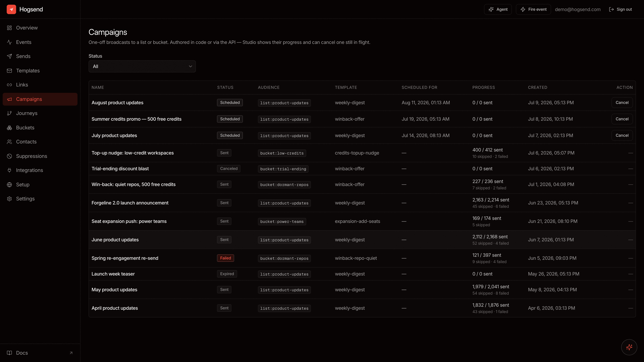Click winback-repo-quiet template name
This screenshot has height=362, width=644.
[356, 258]
